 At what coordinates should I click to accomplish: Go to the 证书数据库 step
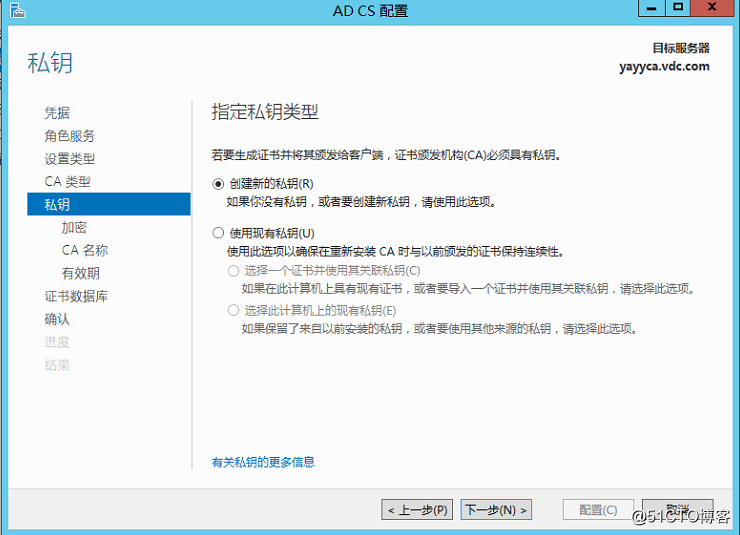click(x=76, y=296)
